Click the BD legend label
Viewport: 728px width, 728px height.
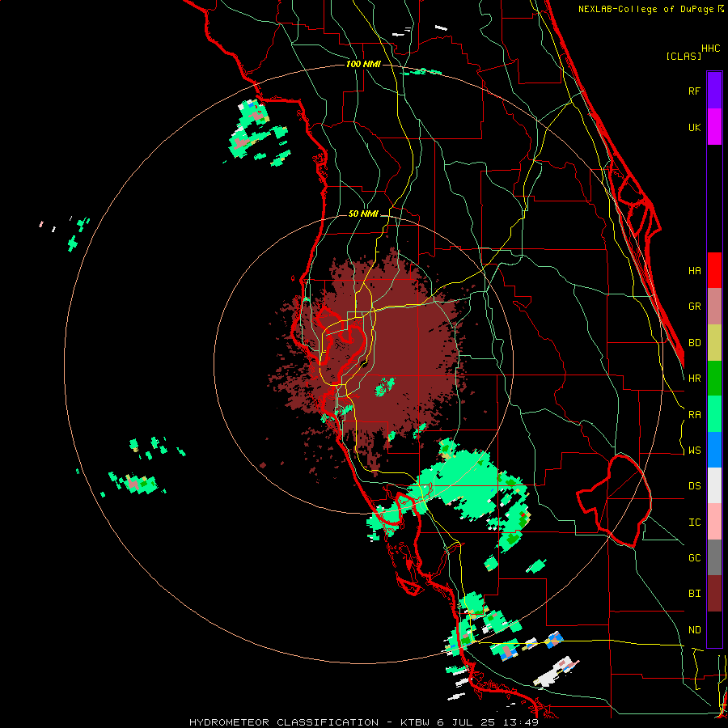coord(694,343)
